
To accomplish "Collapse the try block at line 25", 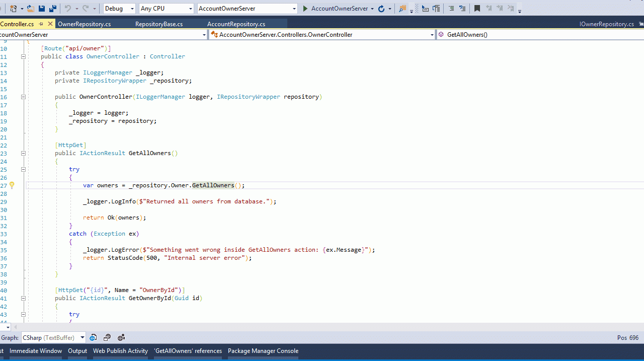I will pos(23,169).
